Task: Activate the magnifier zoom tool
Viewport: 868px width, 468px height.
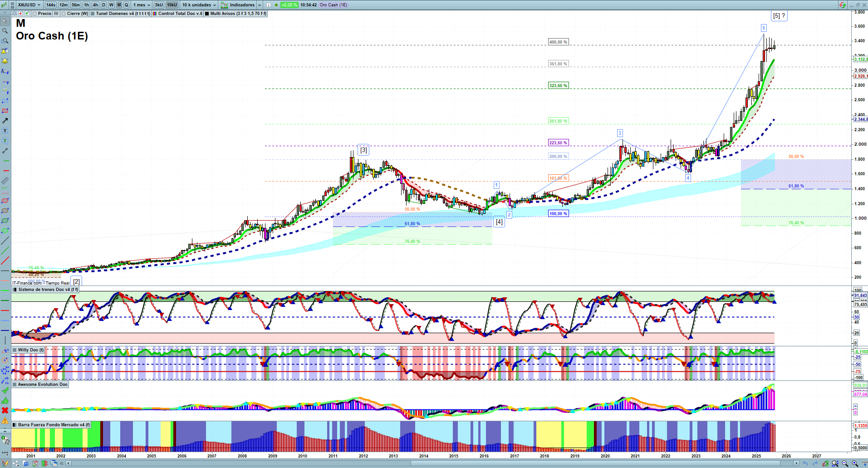Action: [x=5, y=31]
